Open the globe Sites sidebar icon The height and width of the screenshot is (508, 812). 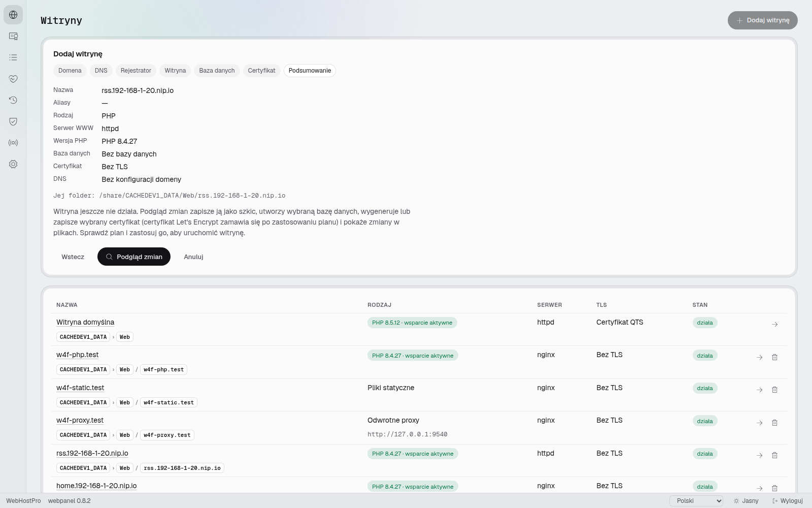(13, 15)
